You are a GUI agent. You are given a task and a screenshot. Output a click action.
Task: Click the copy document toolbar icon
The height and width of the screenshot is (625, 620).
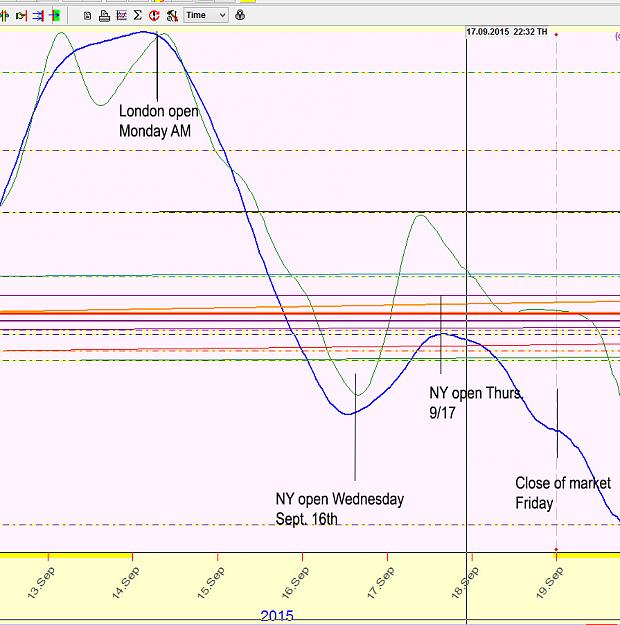pyautogui.click(x=87, y=16)
